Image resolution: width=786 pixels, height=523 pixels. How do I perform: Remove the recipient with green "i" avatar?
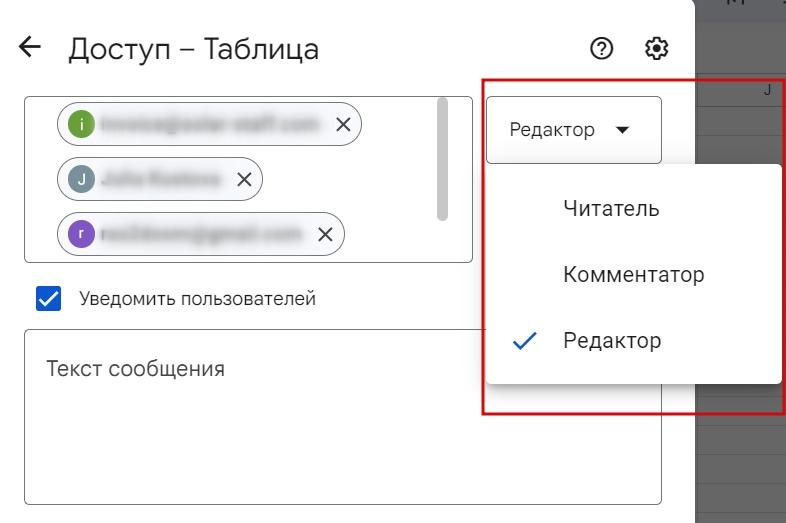pos(343,125)
